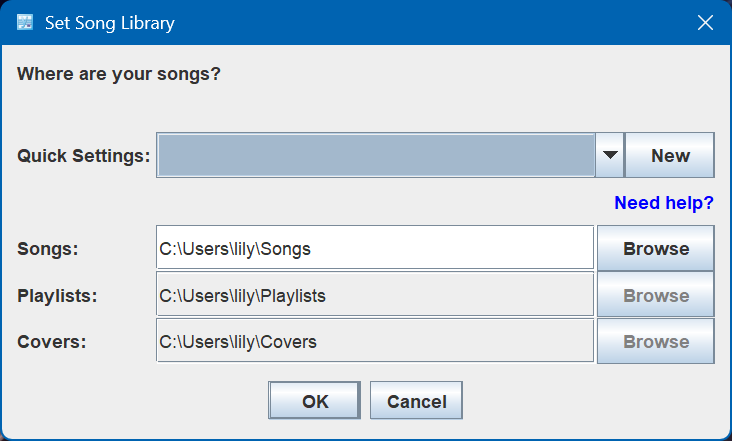Click the Playlists folder path field
This screenshot has height=441, width=732.
pyautogui.click(x=375, y=295)
